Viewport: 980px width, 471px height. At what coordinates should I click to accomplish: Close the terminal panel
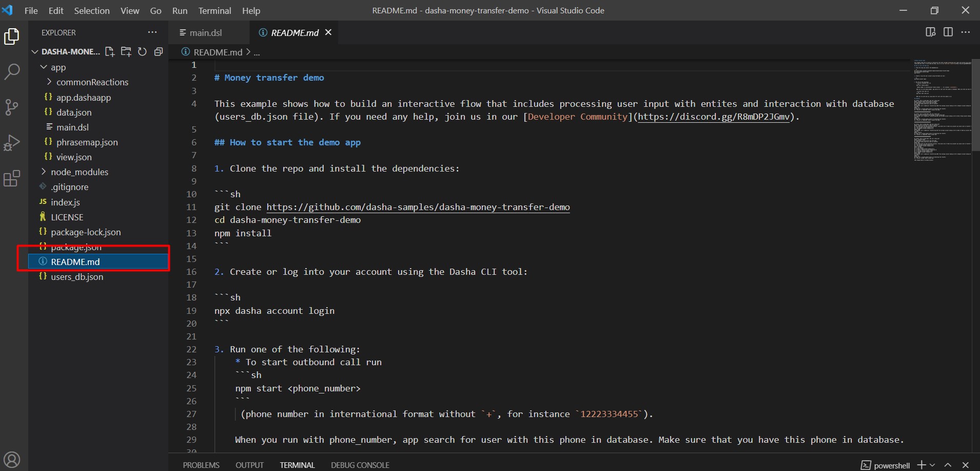pyautogui.click(x=965, y=465)
